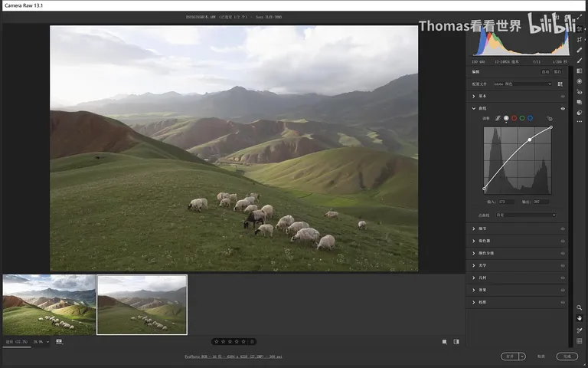Open the 配置文件 Adobe 颜色 dropdown
588x368 pixels.
click(x=522, y=84)
